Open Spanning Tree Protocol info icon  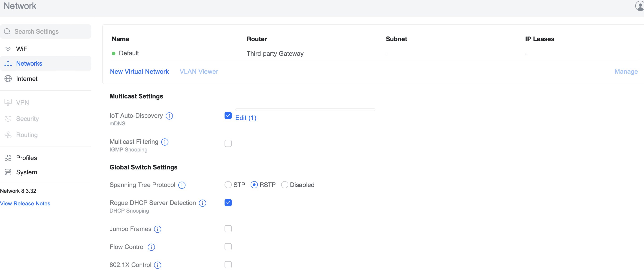(x=182, y=185)
